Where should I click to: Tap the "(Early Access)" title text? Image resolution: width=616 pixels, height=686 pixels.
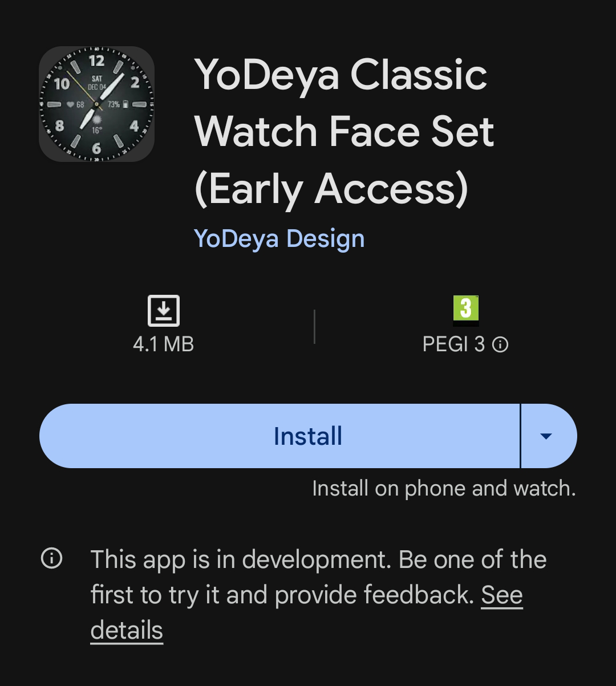[x=331, y=189]
